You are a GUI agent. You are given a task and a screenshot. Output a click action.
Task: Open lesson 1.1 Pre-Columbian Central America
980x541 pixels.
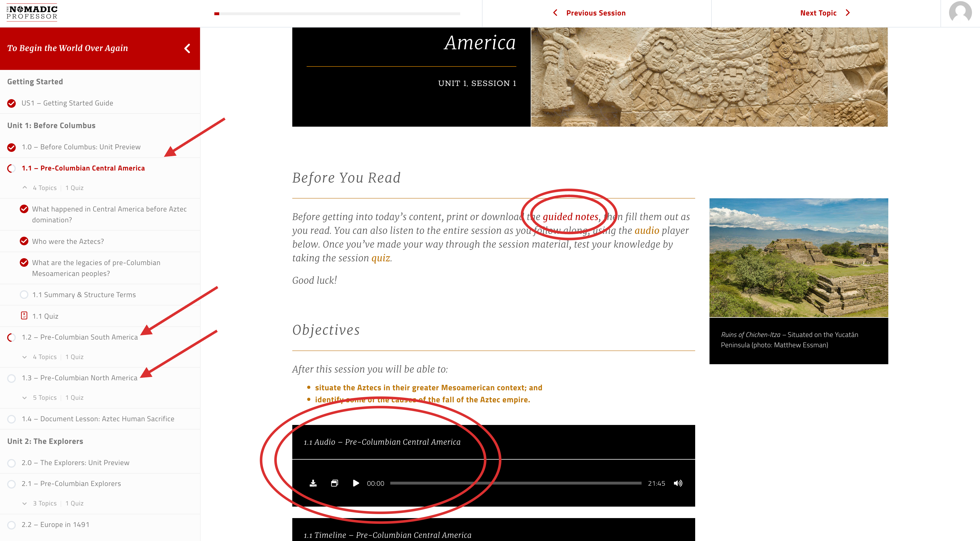(x=83, y=168)
